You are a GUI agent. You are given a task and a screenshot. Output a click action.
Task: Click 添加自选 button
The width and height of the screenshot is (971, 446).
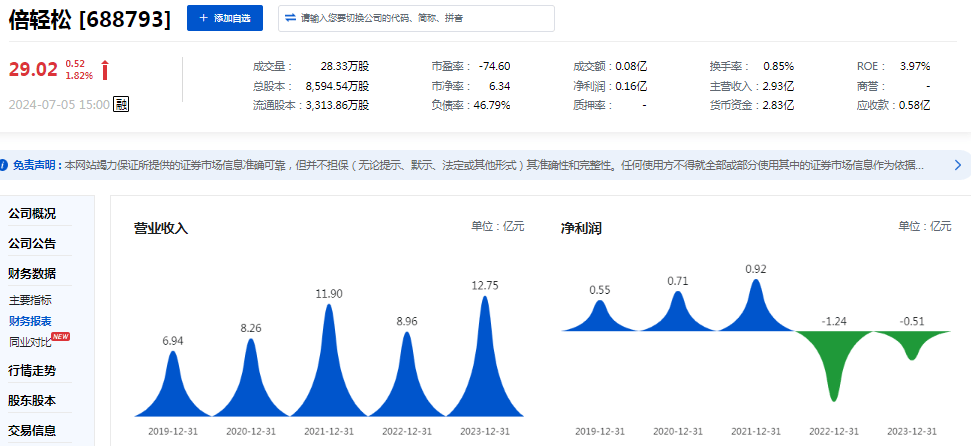point(225,18)
